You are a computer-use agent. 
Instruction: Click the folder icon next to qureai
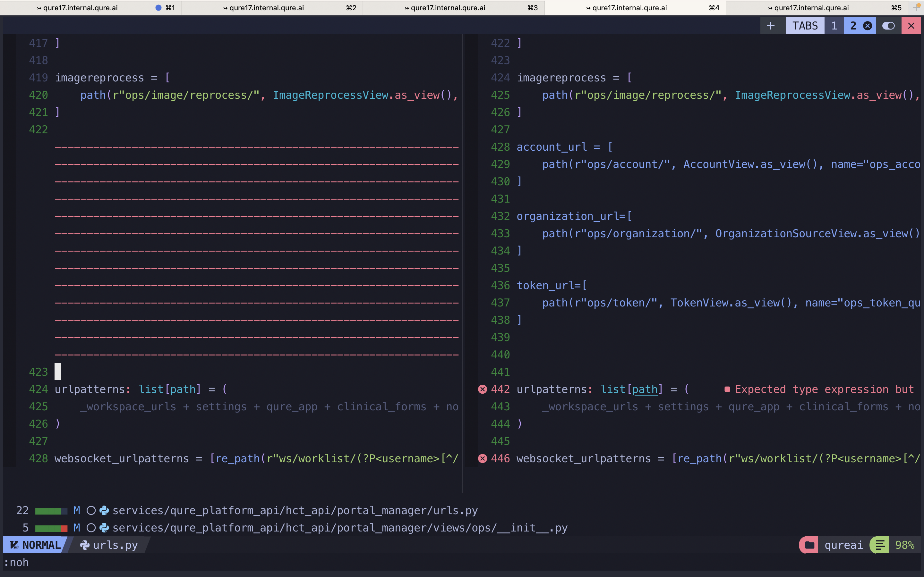[x=809, y=545]
